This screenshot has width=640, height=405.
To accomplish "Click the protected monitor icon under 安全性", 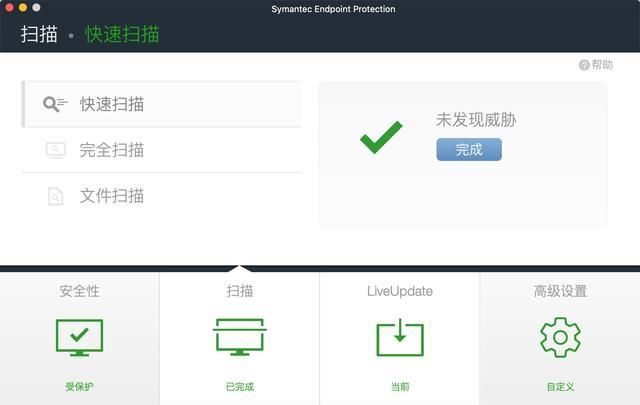I will point(80,337).
